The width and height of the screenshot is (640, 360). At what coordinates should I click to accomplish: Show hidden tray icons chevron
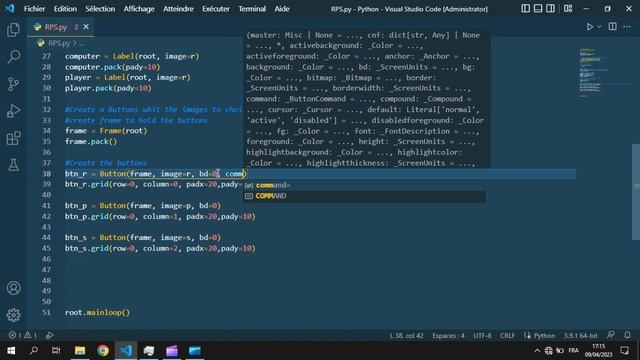tap(537, 351)
